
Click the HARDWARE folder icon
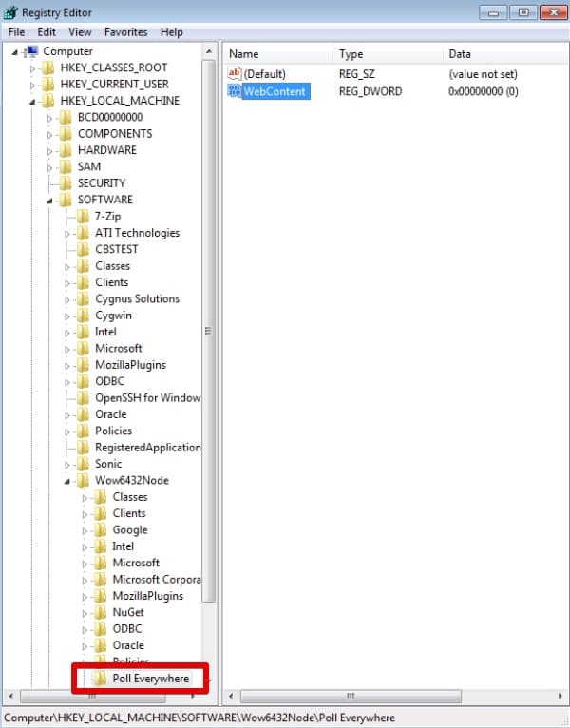coord(66,150)
